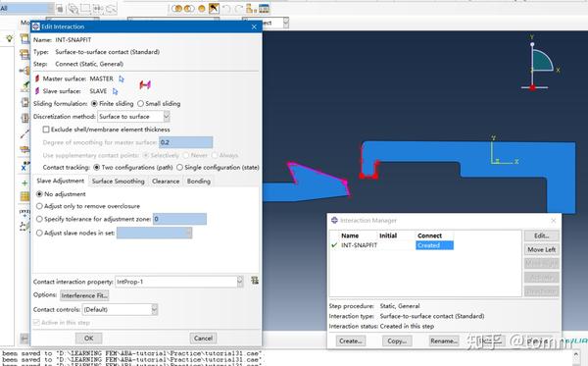
Task: Select the Created cell under Connect column
Action: (434, 245)
